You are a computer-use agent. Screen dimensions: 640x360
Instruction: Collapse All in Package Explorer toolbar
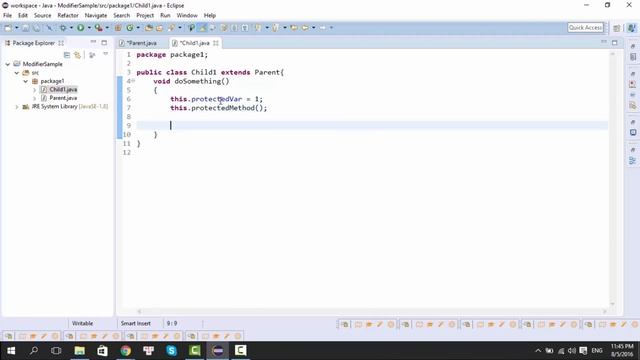pyautogui.click(x=67, y=55)
